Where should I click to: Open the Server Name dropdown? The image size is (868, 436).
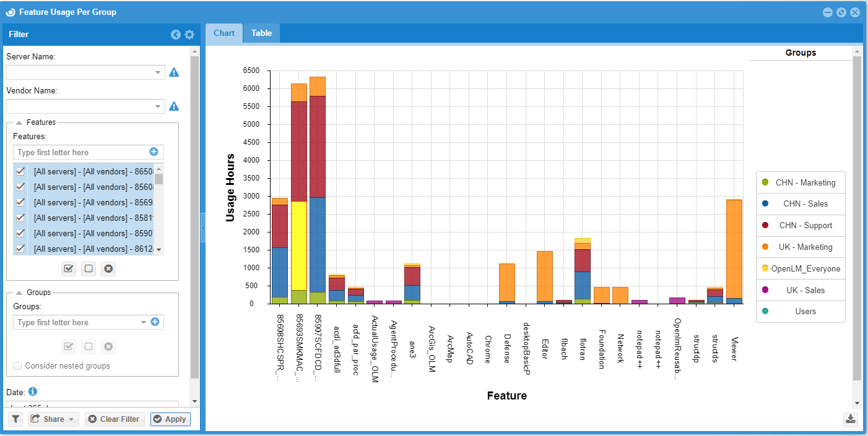[x=158, y=72]
